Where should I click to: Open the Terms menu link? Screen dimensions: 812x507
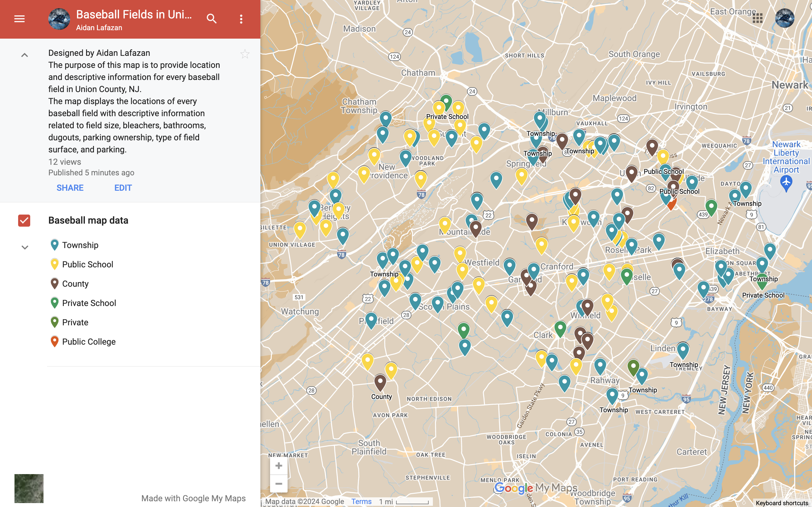[361, 502]
